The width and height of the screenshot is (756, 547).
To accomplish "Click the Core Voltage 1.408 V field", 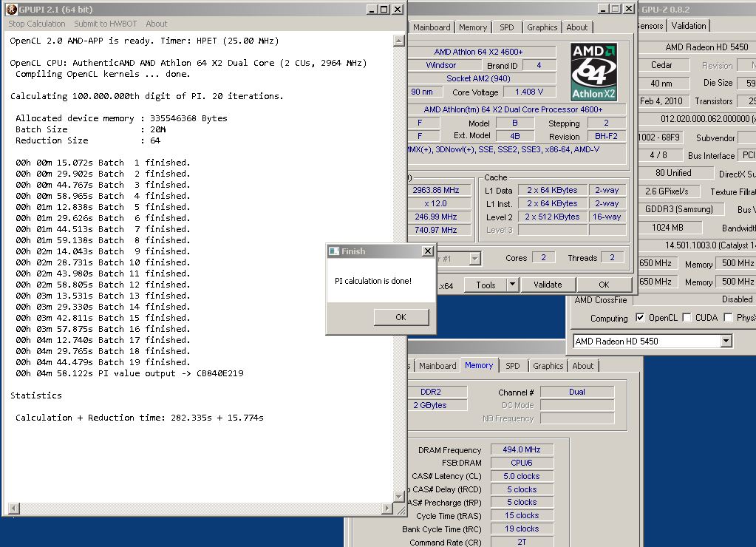I will click(x=529, y=92).
